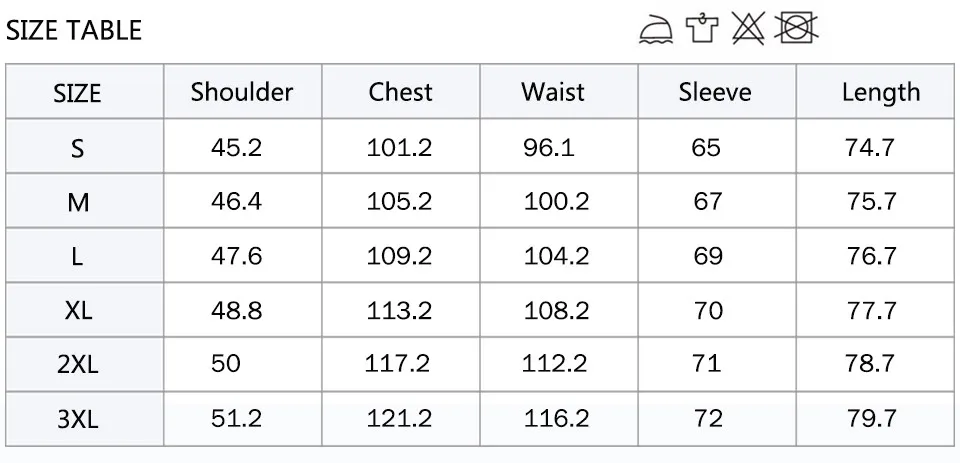Click the Waist column header

[553, 92]
